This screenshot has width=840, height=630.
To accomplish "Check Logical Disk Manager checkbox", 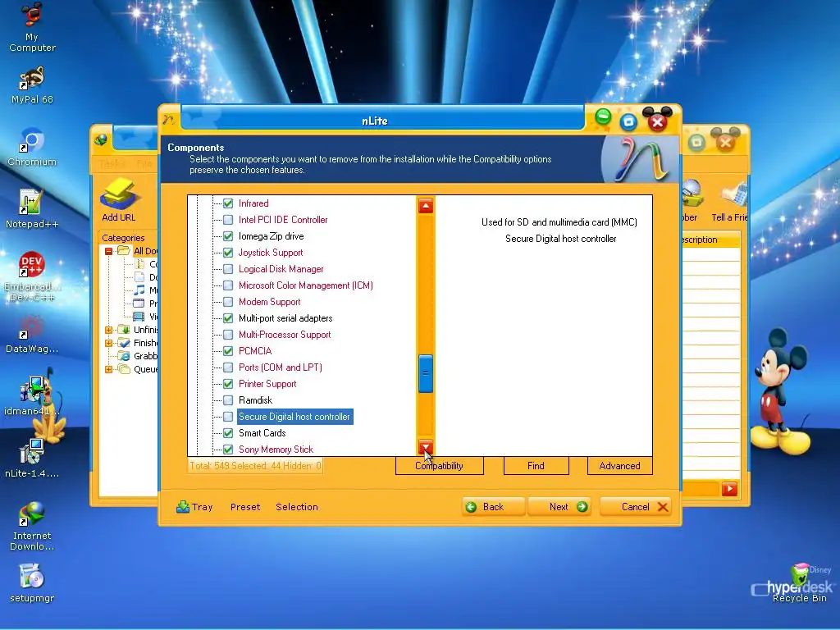I will tap(228, 269).
